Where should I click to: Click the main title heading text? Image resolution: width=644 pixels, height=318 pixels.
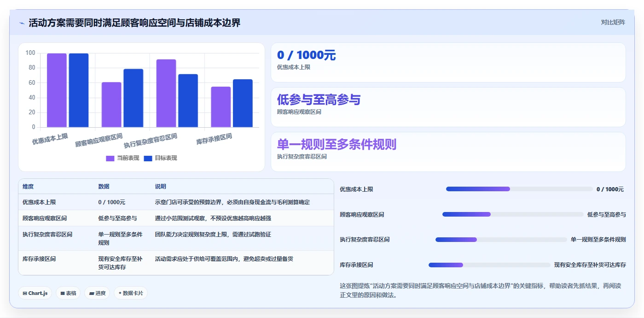134,23
